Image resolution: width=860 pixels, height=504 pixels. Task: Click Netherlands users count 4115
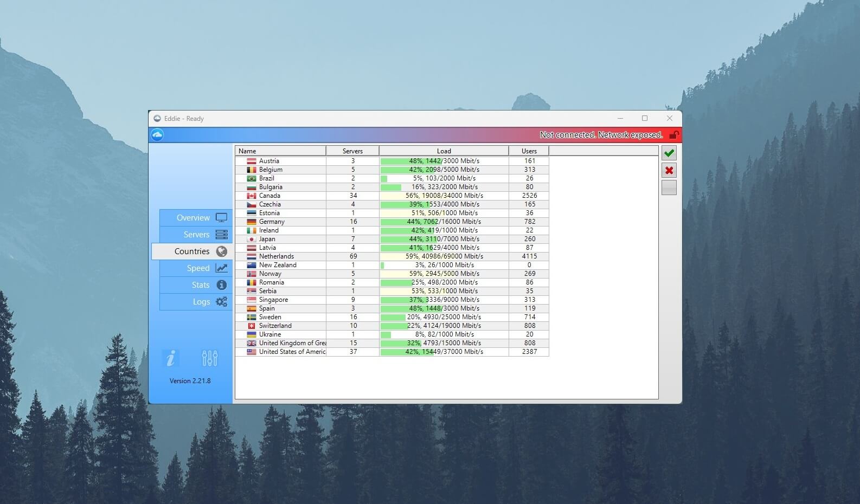click(529, 256)
